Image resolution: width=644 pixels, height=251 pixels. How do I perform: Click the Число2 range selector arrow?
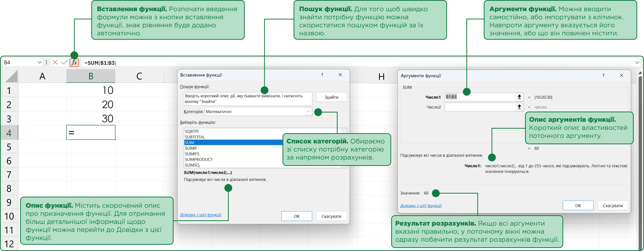click(519, 107)
